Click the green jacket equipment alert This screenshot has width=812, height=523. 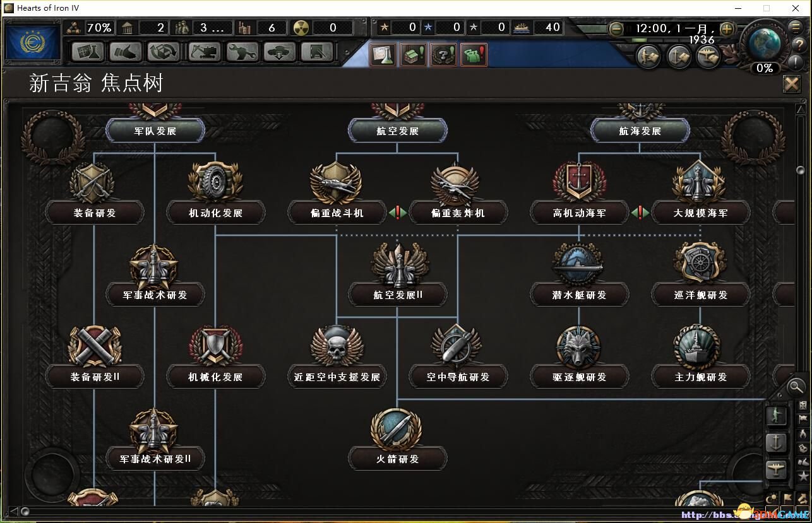pyautogui.click(x=474, y=55)
